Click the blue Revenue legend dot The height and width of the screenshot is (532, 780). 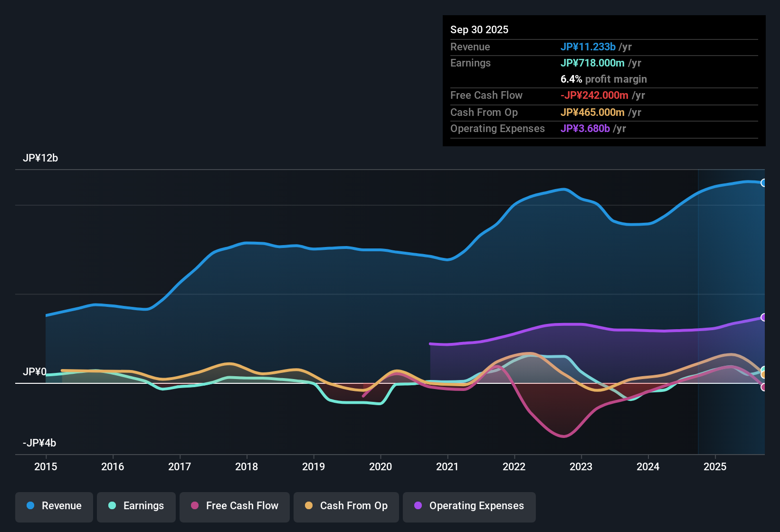(x=30, y=506)
